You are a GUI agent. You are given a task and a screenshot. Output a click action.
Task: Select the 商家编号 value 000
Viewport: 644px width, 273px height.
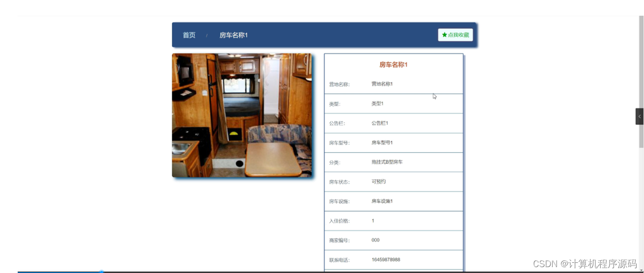coord(375,240)
